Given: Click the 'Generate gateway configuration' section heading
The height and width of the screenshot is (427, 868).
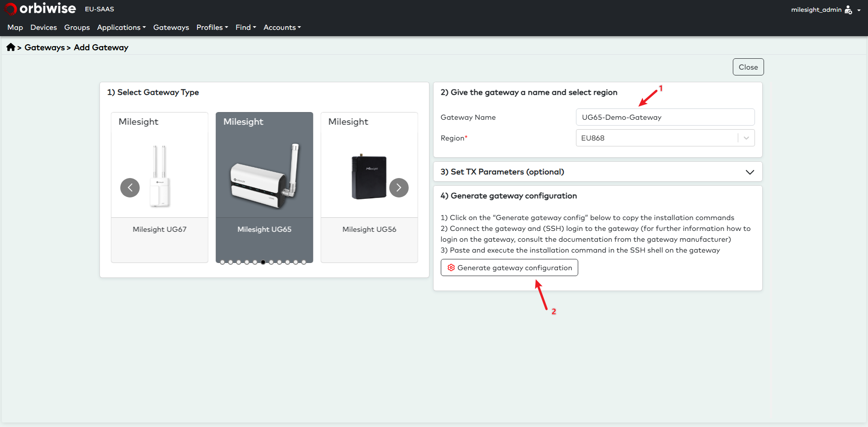Looking at the screenshot, I should (509, 196).
